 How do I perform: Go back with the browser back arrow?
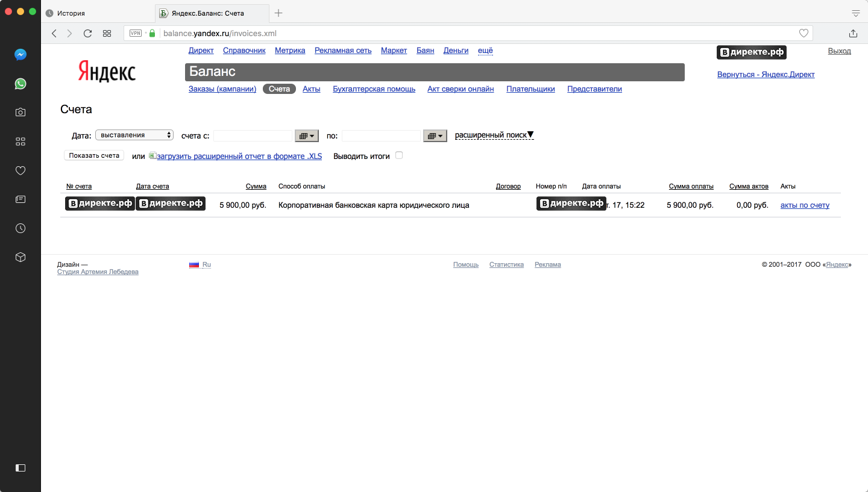tap(54, 34)
